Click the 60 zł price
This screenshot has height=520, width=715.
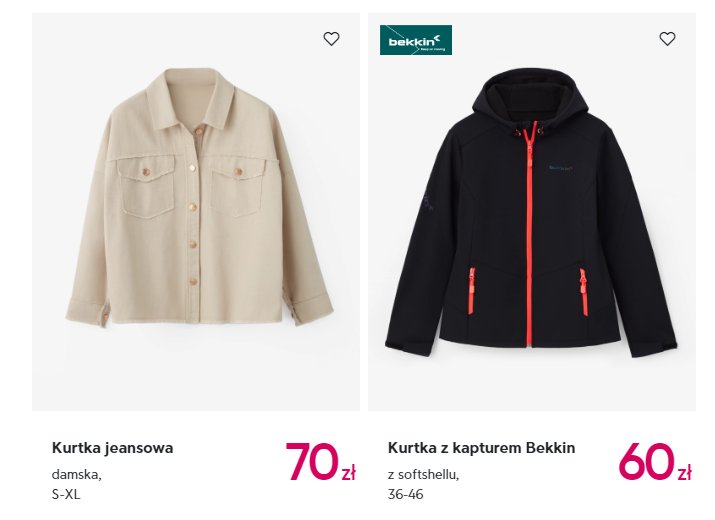(x=655, y=462)
